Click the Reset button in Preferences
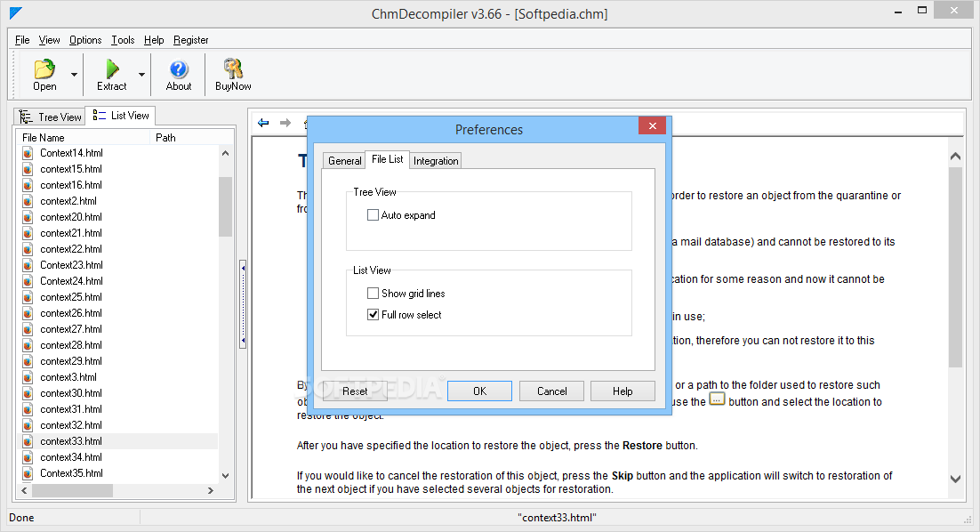 coord(355,391)
